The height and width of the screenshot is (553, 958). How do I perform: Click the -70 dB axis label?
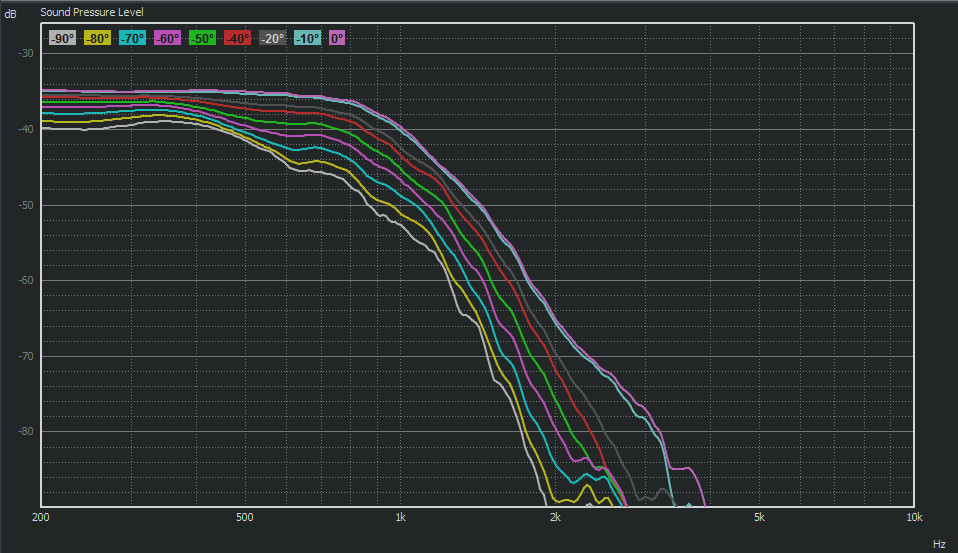[x=26, y=356]
